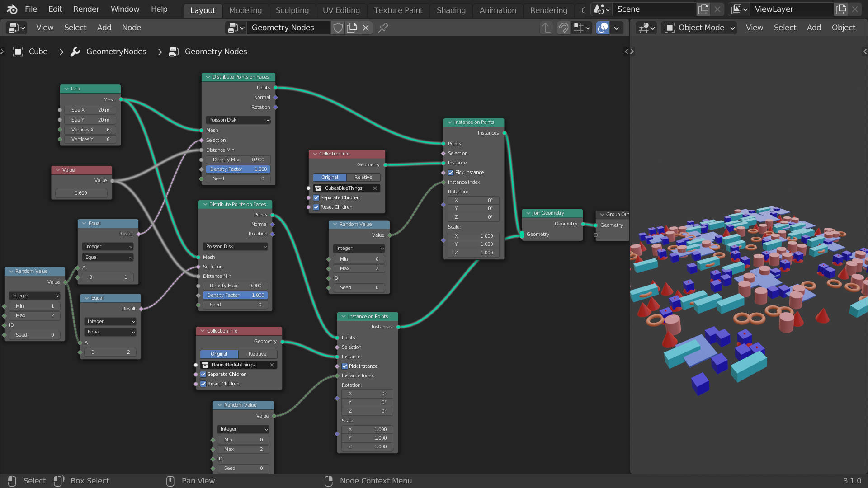Click the GeometryNodes modifier icon in the breadcrumb
Image resolution: width=868 pixels, height=488 pixels.
point(75,52)
